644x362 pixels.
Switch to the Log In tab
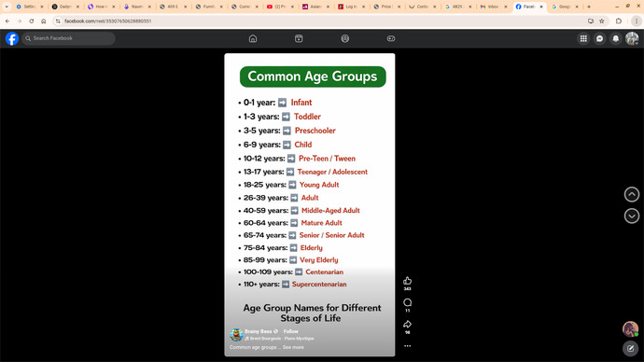351,7
